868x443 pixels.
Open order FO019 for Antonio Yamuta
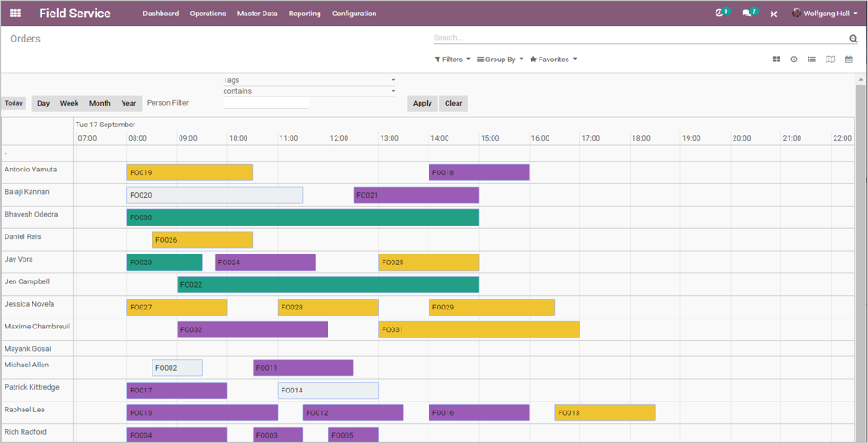(x=189, y=172)
